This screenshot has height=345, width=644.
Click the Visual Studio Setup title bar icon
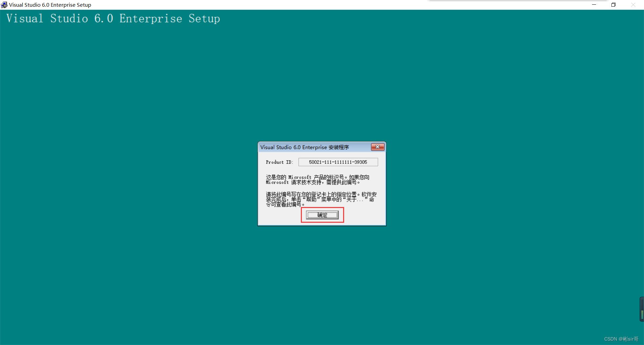[x=4, y=5]
